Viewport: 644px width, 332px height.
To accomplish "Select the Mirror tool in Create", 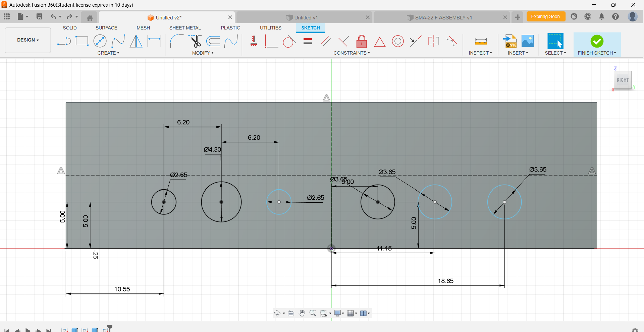I will pyautogui.click(x=136, y=41).
